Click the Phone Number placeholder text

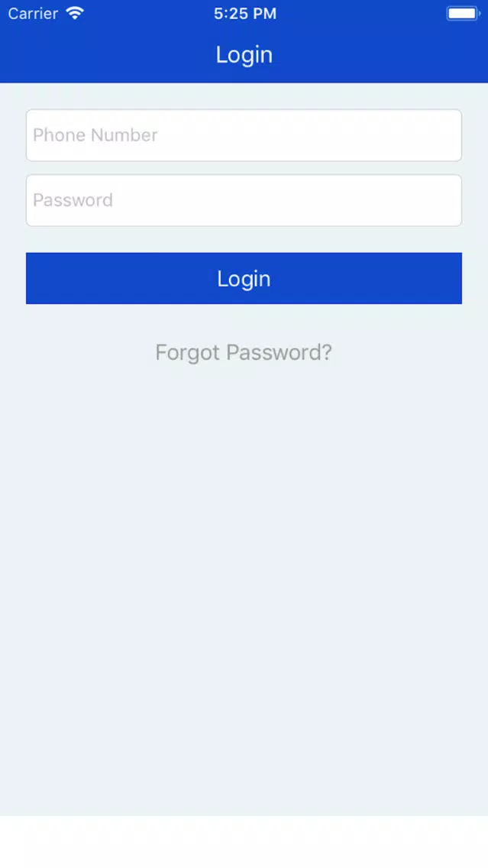(95, 135)
